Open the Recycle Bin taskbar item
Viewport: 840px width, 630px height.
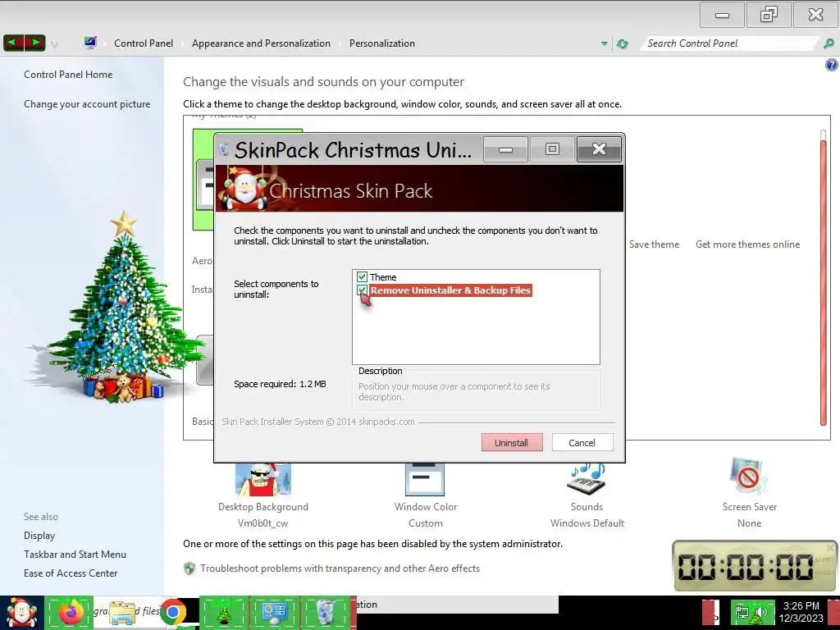pos(325,613)
